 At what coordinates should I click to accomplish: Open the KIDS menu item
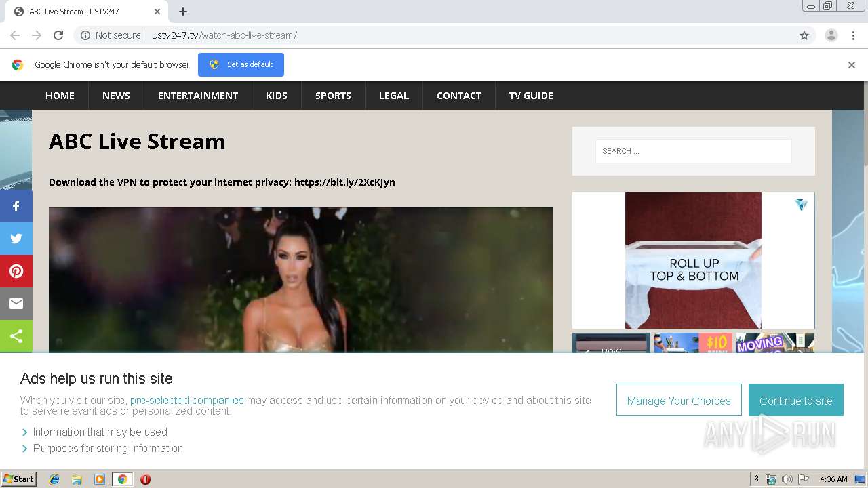[x=277, y=96]
